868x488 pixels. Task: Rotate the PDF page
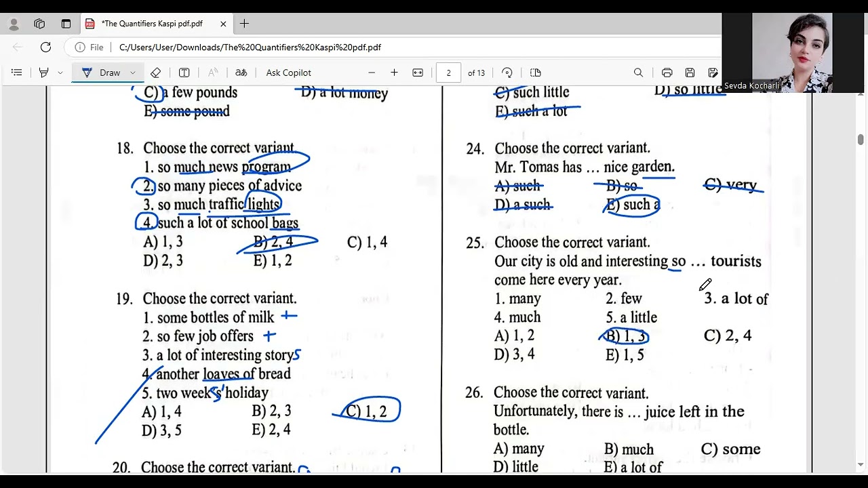(507, 73)
